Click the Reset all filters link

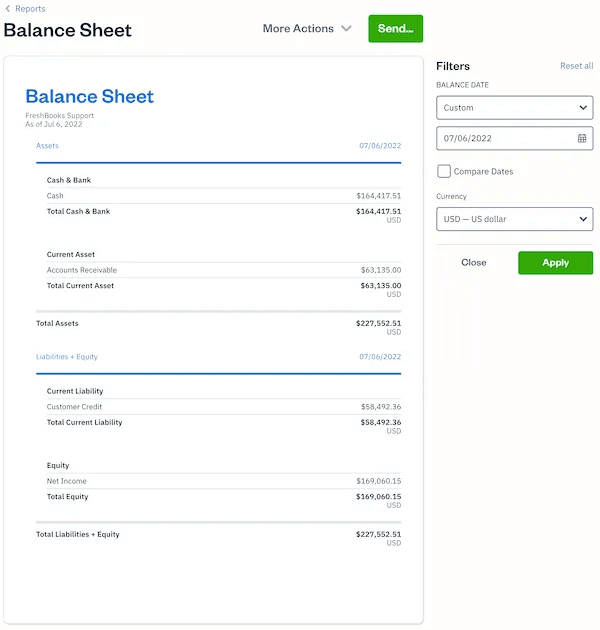(x=576, y=66)
